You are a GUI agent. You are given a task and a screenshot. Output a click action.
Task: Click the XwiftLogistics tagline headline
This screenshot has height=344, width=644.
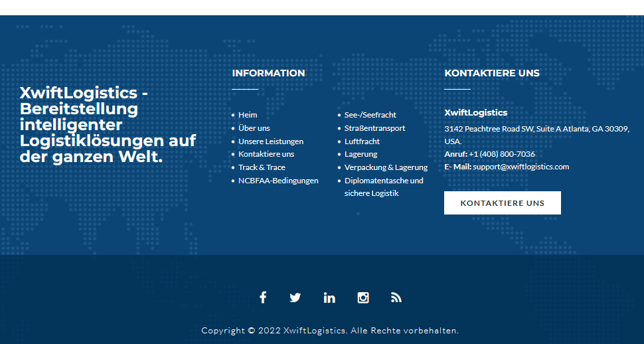click(x=108, y=125)
